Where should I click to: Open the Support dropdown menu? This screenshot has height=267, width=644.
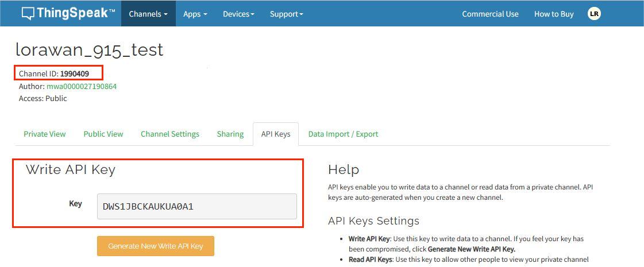coord(286,14)
